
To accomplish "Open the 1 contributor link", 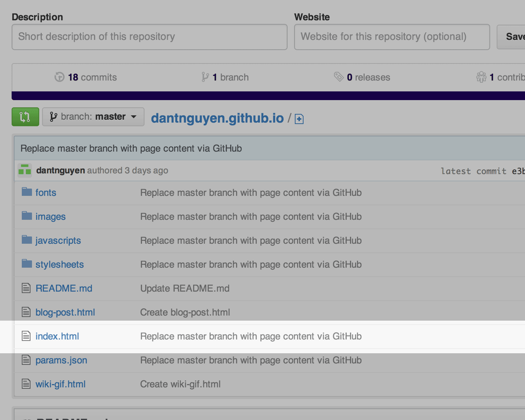I will point(507,77).
